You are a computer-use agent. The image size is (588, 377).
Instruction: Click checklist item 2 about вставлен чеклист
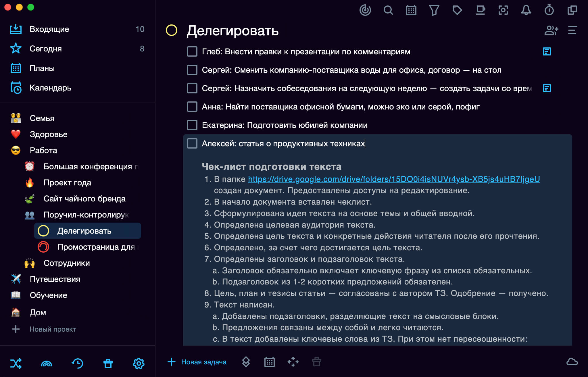click(x=288, y=202)
